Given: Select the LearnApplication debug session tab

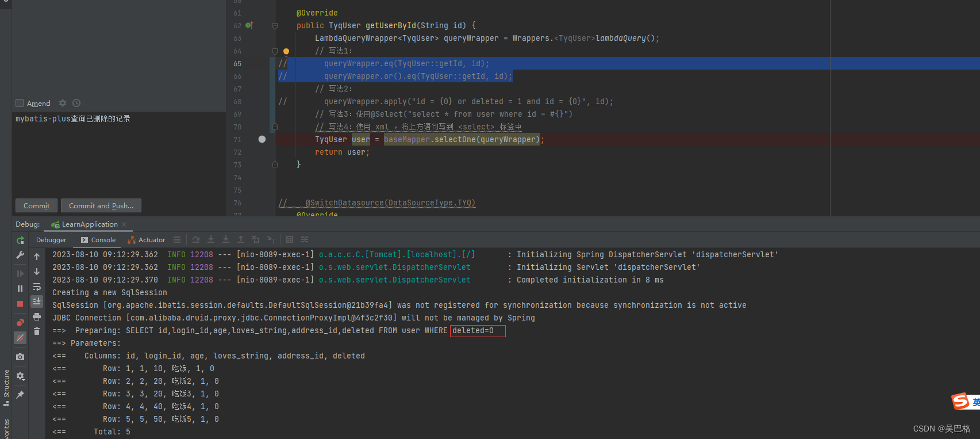Looking at the screenshot, I should coord(84,224).
